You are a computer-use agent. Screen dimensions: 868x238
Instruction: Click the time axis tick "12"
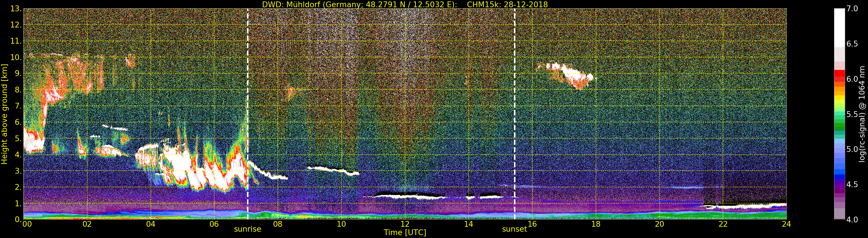point(405,224)
